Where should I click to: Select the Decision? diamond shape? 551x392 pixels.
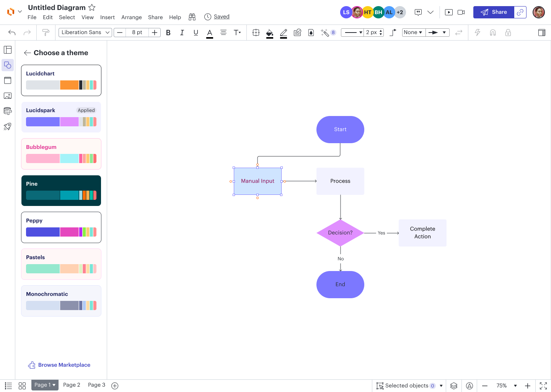coord(340,233)
